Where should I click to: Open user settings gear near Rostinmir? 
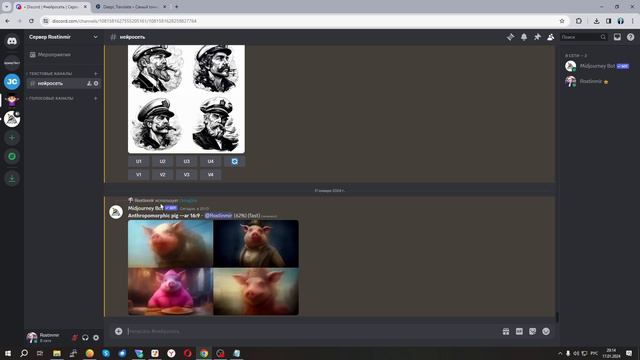pyautogui.click(x=96, y=338)
